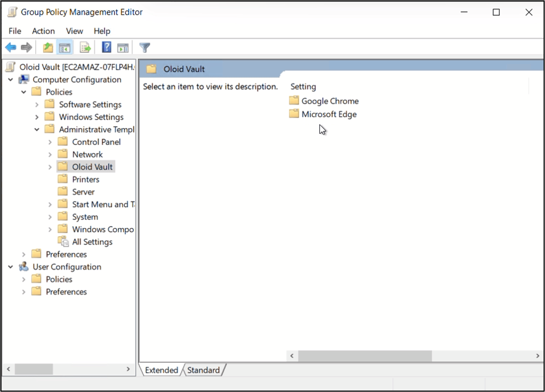Viewport: 545px width, 392px height.
Task: Open the File menu
Action: 15,31
